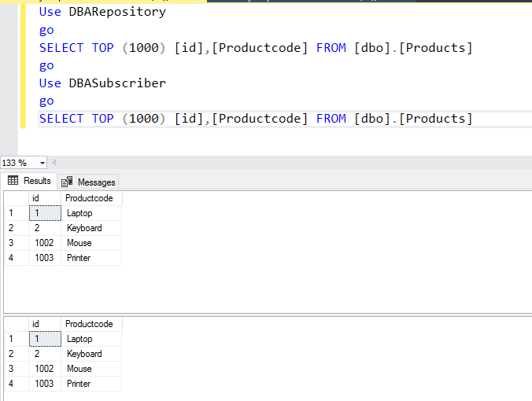The height and width of the screenshot is (401, 532).
Task: Select id 1003 cell in second result grid
Action: 44,384
